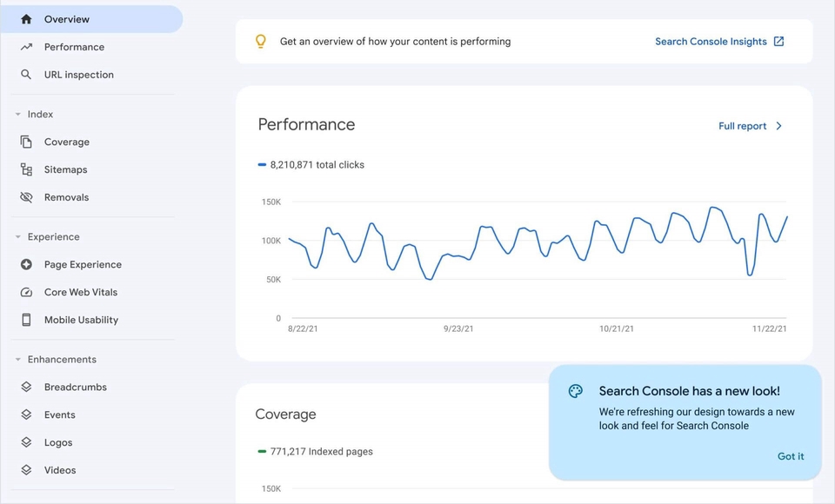Click the 'Search Console has a new look!' title
This screenshot has height=504, width=835.
tap(690, 391)
